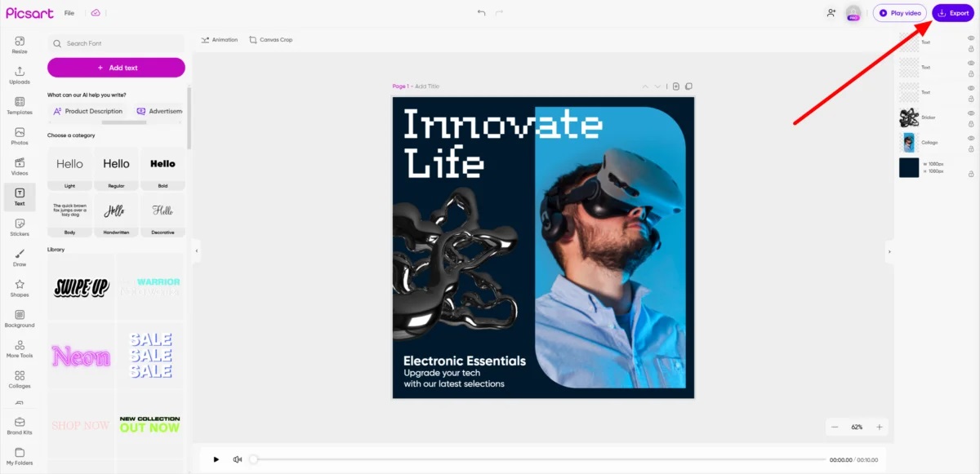The width and height of the screenshot is (980, 474).
Task: Select the Draw tool
Action: (20, 258)
